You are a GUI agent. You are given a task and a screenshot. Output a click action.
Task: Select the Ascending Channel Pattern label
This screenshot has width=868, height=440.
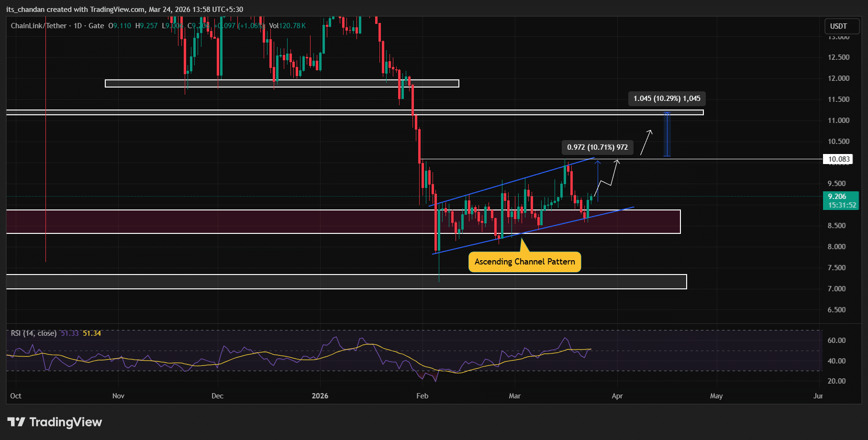(524, 262)
